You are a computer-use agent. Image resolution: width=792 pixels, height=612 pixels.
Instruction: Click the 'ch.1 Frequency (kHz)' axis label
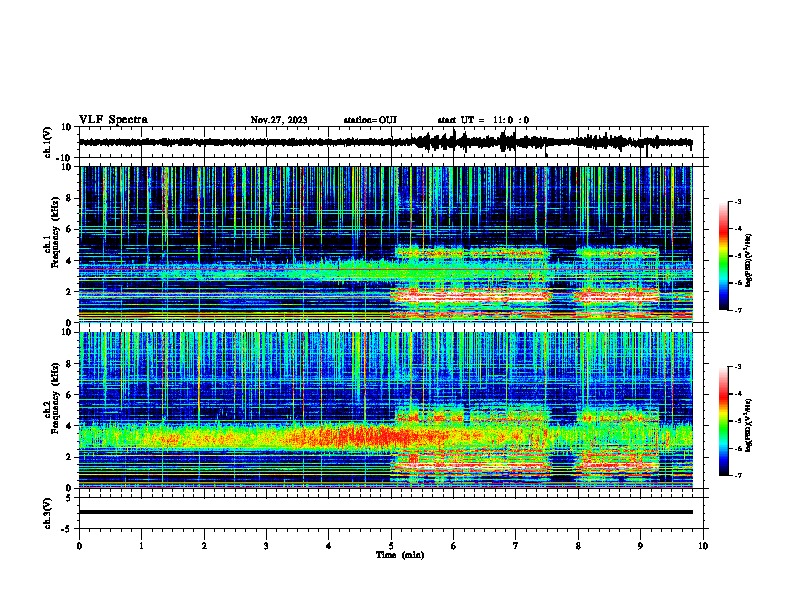(x=51, y=232)
